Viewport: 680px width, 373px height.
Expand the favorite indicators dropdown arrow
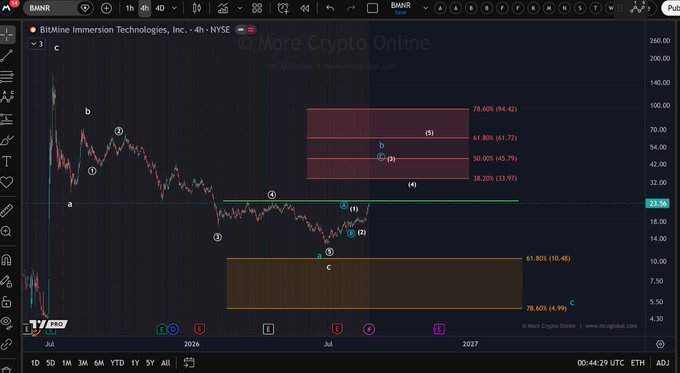(240, 8)
